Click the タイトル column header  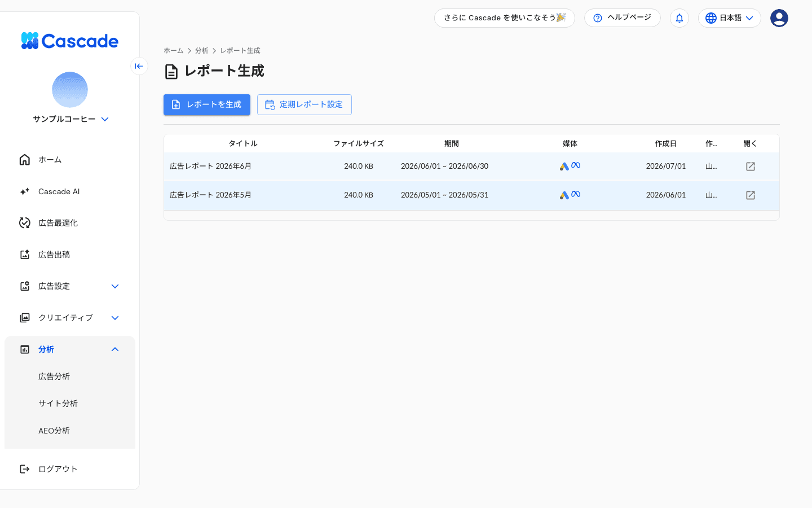point(243,143)
